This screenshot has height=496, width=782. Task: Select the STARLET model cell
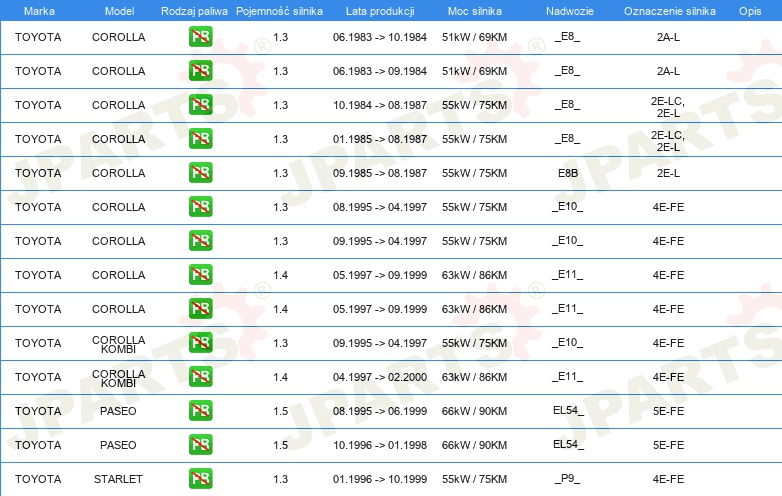tap(118, 478)
